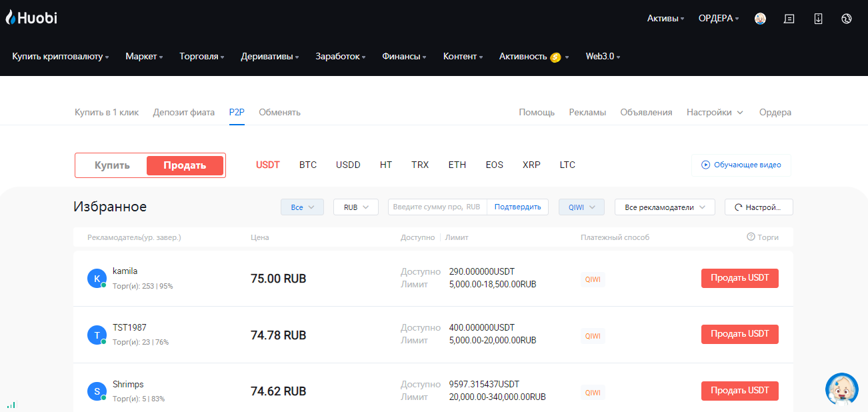Click Продать USDT for kamila
The width and height of the screenshot is (868, 412).
click(x=740, y=278)
